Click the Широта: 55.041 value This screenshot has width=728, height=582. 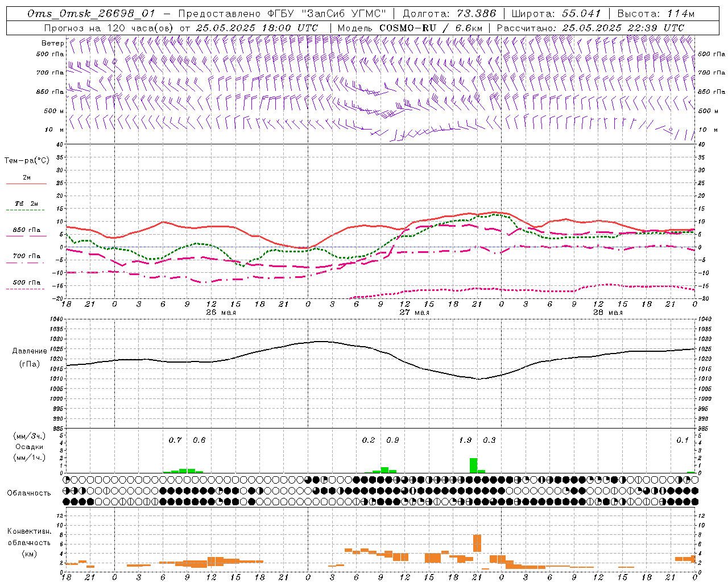point(556,14)
